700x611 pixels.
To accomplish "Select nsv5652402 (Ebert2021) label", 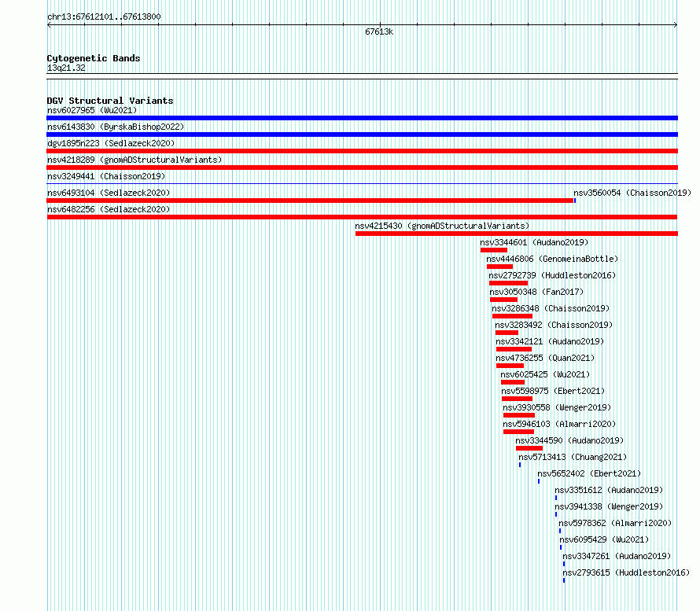I will pyautogui.click(x=589, y=473).
